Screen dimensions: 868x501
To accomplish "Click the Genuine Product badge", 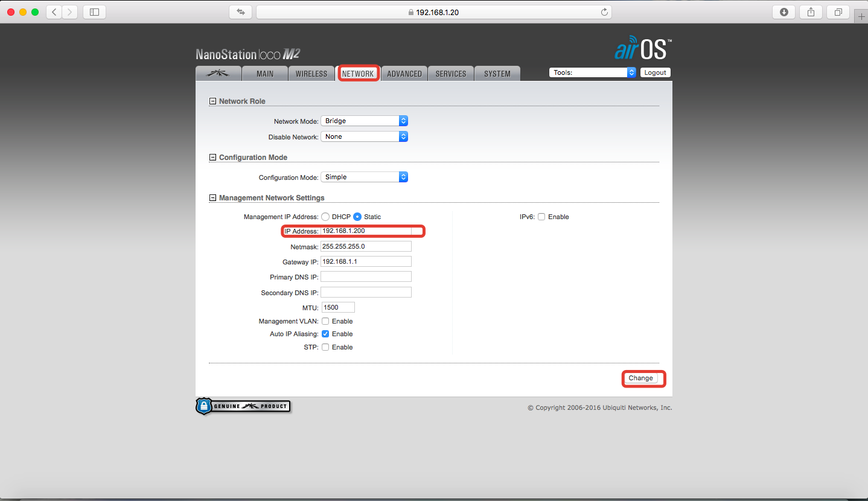I will tap(243, 406).
